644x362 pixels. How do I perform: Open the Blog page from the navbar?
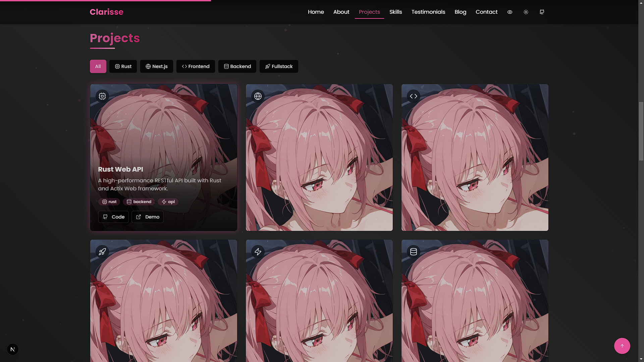tap(460, 12)
